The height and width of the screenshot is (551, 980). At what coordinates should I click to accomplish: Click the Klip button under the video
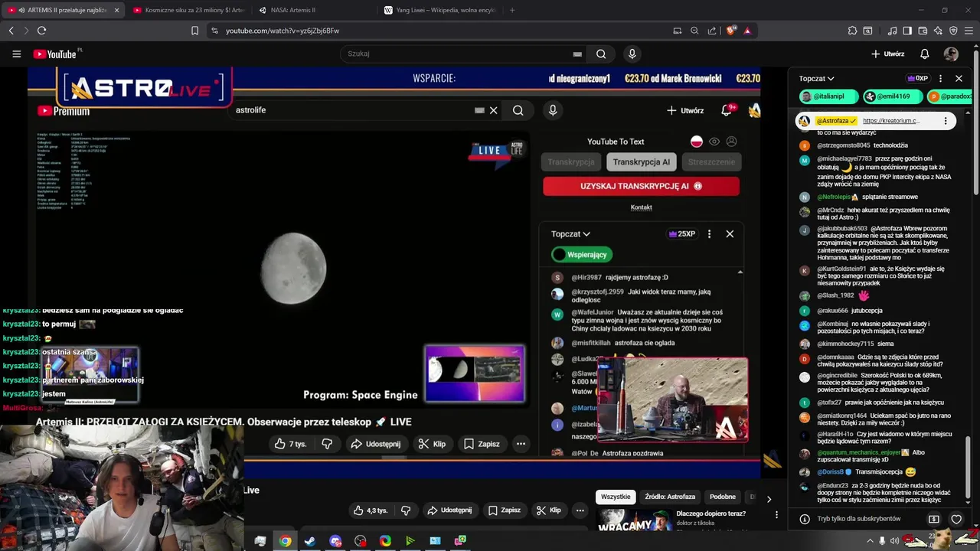pyautogui.click(x=549, y=510)
